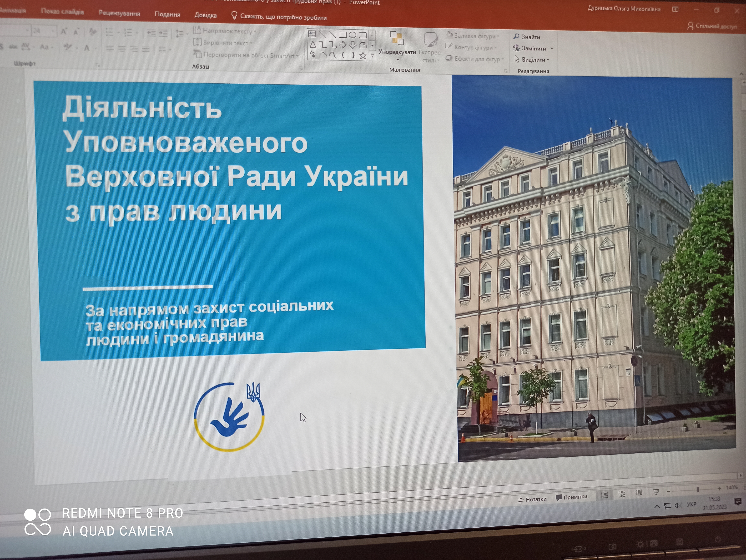Click the zoom slider handle
The width and height of the screenshot is (746, 560).
697,489
